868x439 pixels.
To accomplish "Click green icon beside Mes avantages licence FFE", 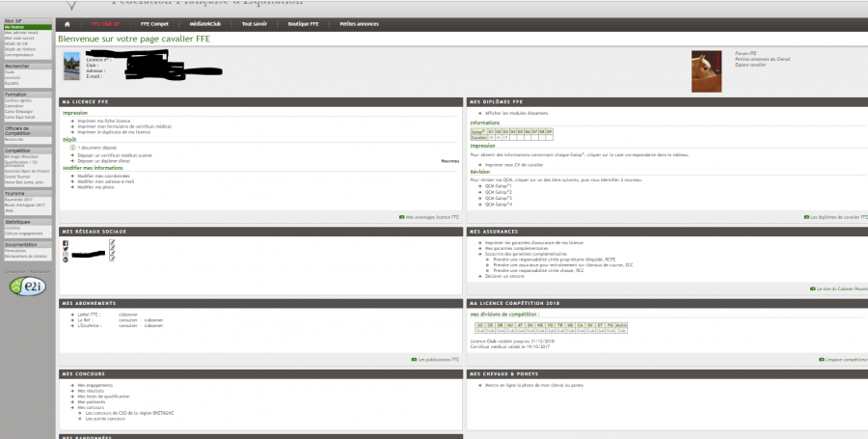I will pyautogui.click(x=402, y=217).
